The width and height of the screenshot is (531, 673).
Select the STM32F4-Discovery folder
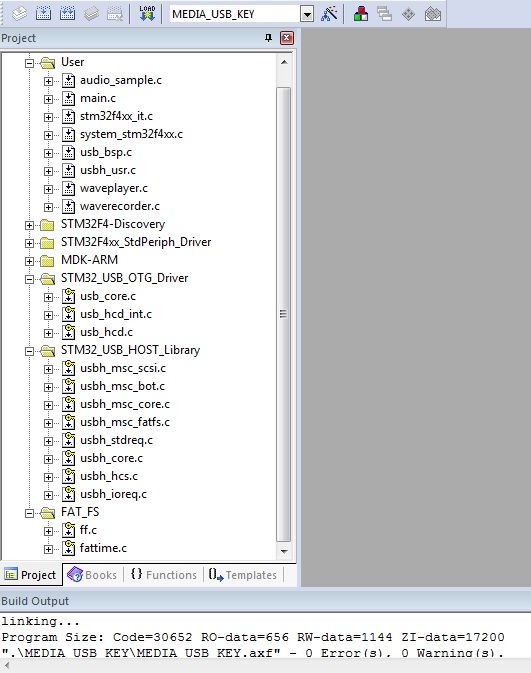(x=113, y=224)
